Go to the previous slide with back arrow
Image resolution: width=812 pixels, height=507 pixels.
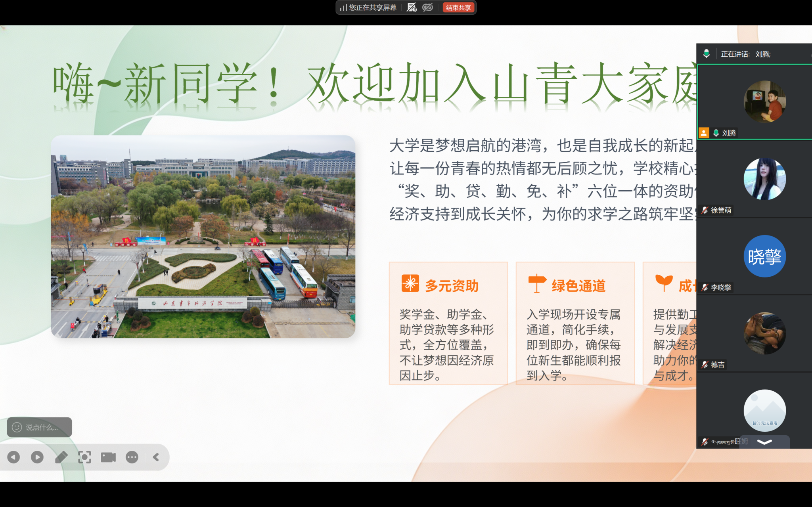tap(13, 457)
